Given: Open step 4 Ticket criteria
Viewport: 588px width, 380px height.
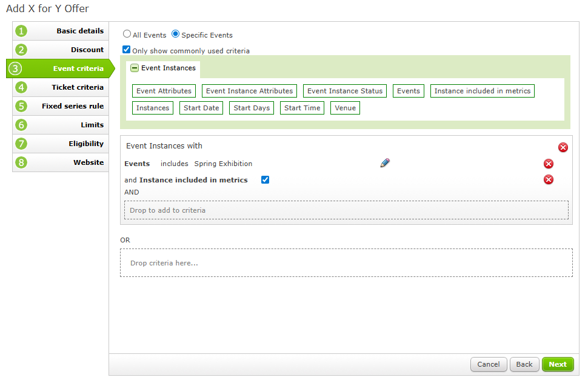Looking at the screenshot, I should click(61, 87).
